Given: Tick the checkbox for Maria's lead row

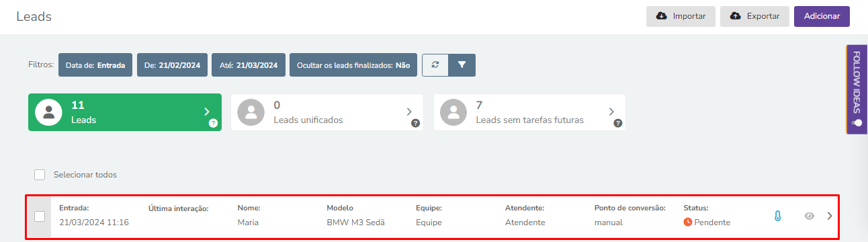Looking at the screenshot, I should pyautogui.click(x=40, y=216).
